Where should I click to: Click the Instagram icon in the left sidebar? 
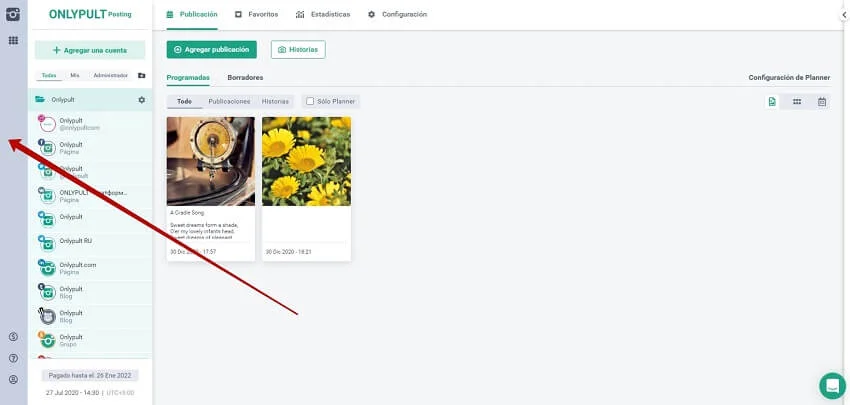click(x=13, y=14)
